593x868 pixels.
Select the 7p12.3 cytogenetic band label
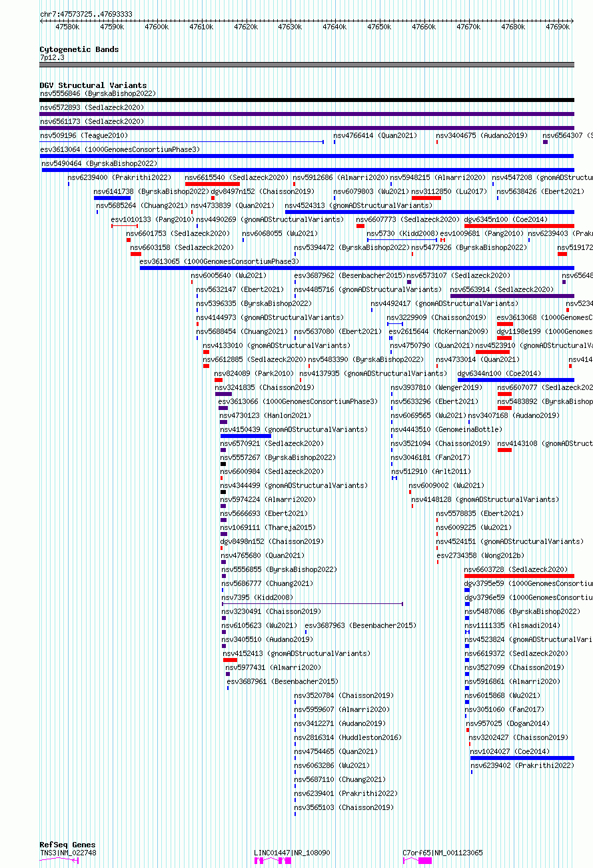pos(52,57)
